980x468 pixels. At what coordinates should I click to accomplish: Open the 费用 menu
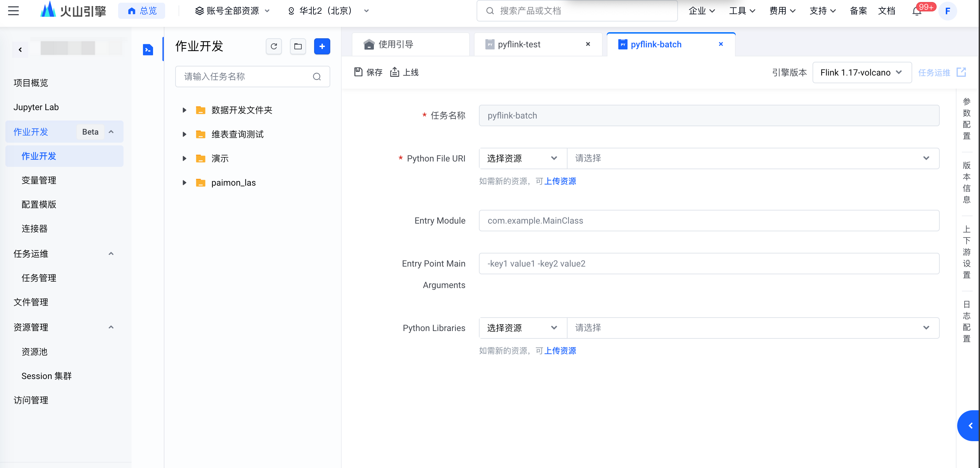(x=782, y=11)
